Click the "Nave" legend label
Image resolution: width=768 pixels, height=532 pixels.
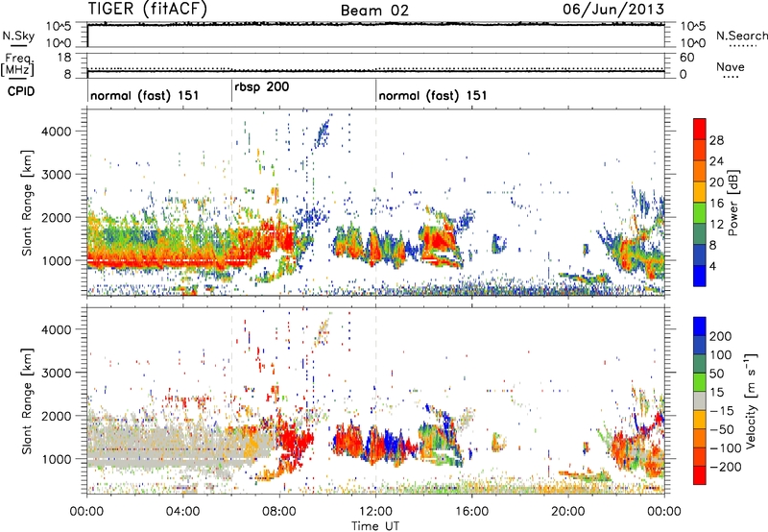coord(731,67)
